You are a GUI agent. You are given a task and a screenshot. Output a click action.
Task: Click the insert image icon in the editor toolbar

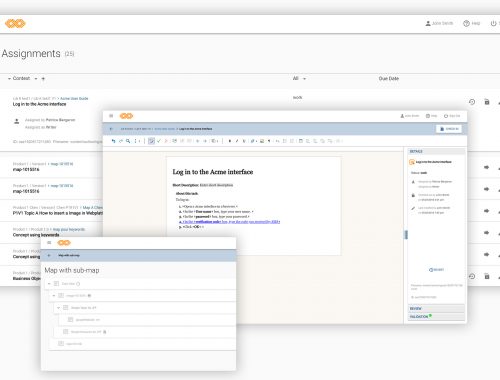click(262, 141)
